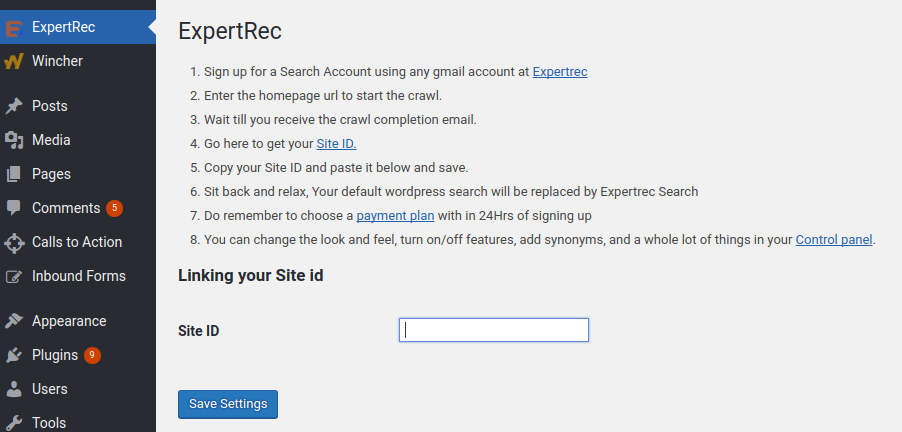
Task: Click the Users person icon
Action: tap(14, 389)
